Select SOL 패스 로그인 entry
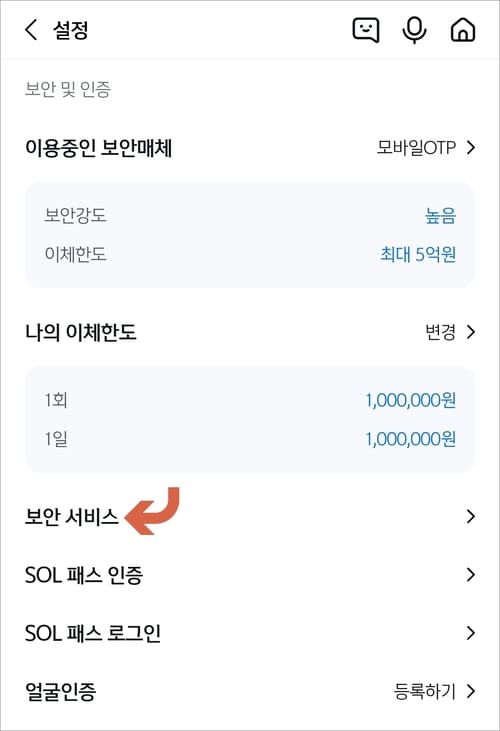This screenshot has width=500, height=731. [250, 633]
